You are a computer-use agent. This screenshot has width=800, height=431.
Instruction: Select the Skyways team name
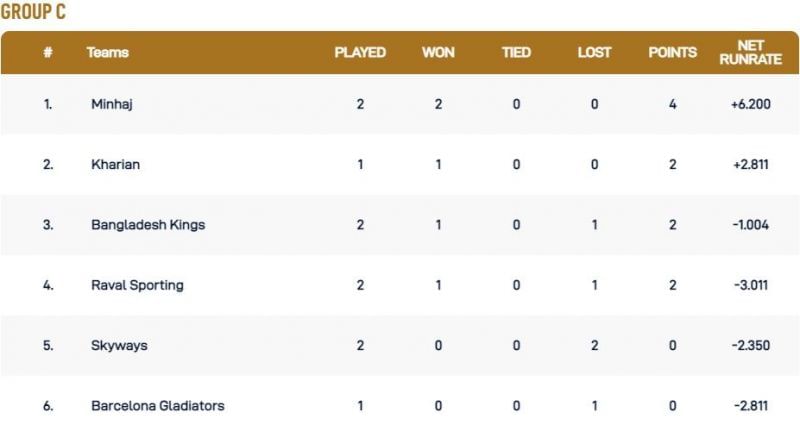pos(119,345)
